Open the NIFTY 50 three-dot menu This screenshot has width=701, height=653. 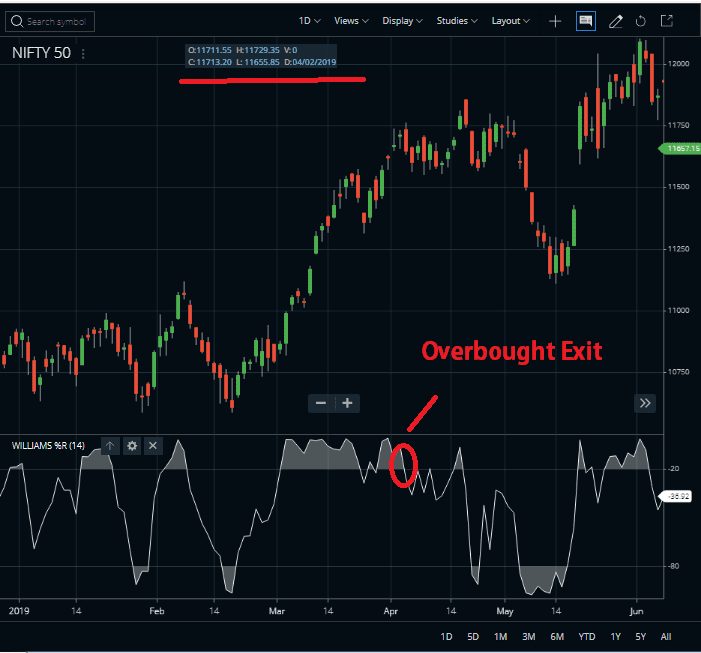coord(83,54)
